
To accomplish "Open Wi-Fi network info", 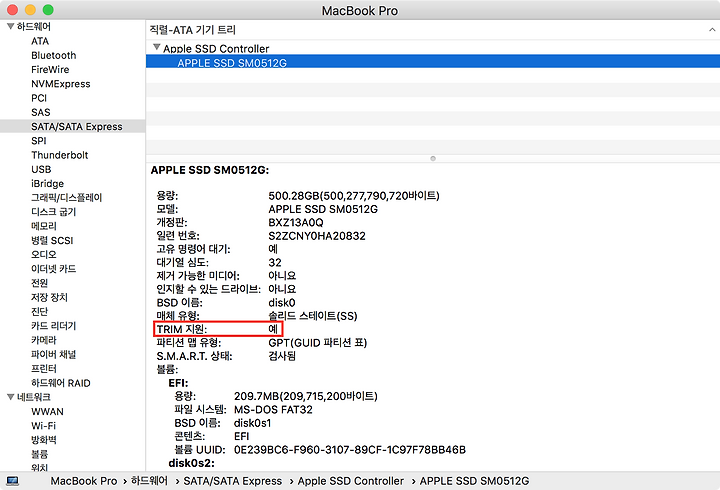I will pos(43,426).
